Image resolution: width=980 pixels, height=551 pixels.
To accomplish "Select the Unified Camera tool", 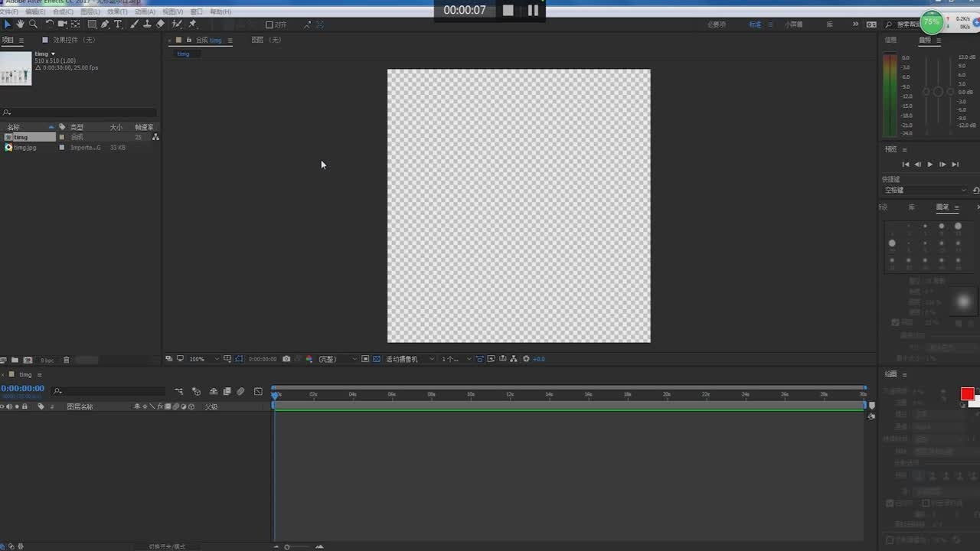I will pyautogui.click(x=63, y=24).
